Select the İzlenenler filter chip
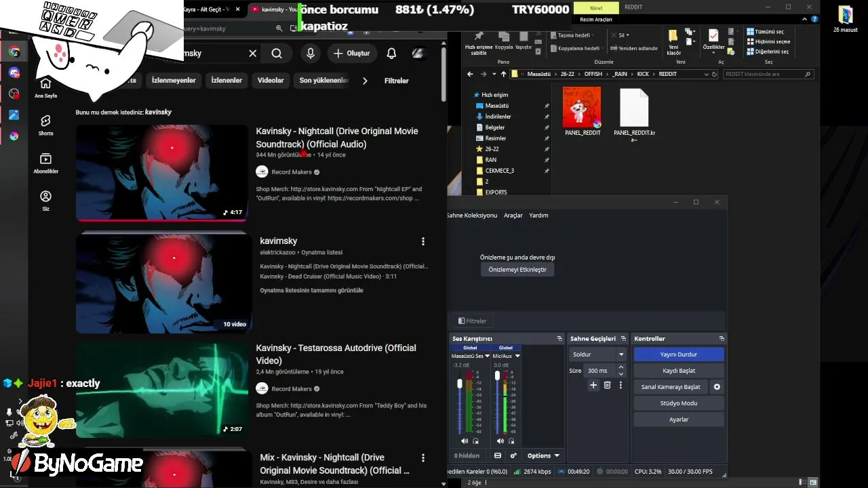868x488 pixels. point(226,81)
